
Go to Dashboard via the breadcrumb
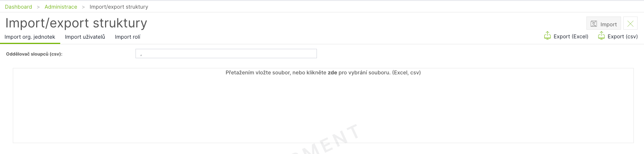pyautogui.click(x=18, y=7)
